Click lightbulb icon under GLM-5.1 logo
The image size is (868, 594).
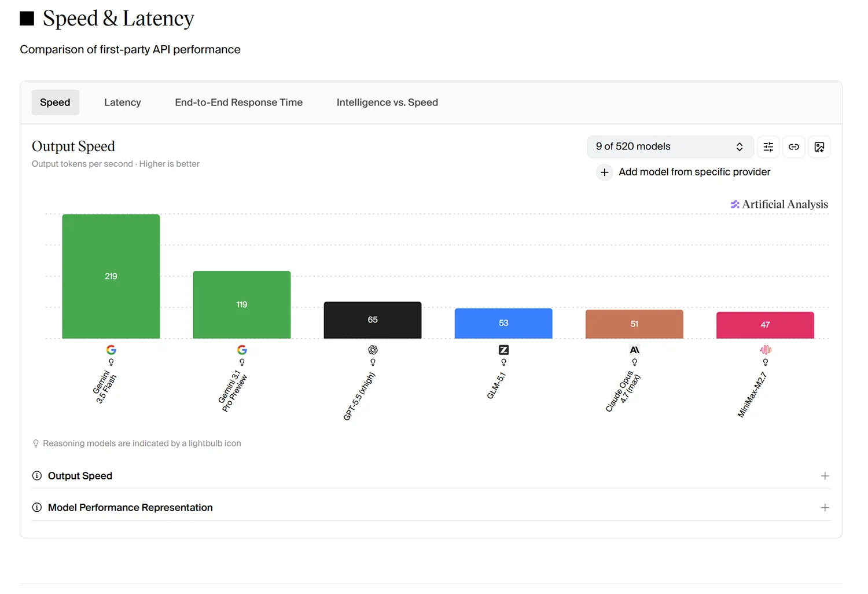coord(503,362)
